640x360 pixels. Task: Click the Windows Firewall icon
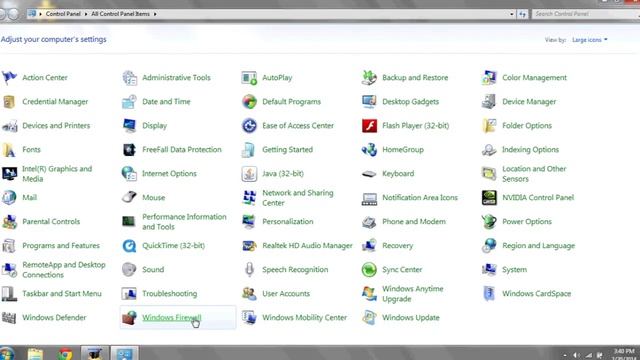pyautogui.click(x=129, y=317)
